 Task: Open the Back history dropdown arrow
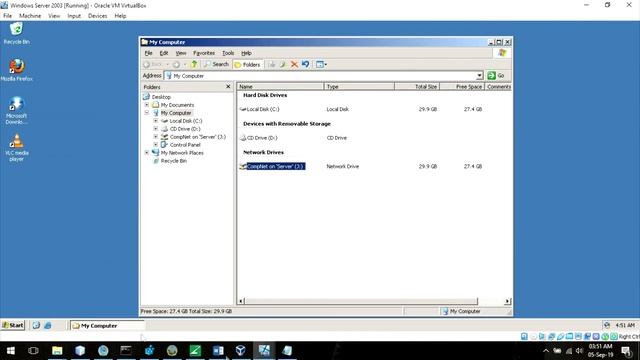pyautogui.click(x=167, y=64)
